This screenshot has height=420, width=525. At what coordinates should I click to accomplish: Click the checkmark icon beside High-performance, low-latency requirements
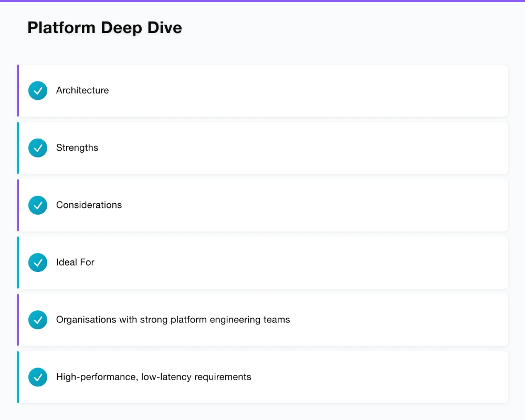(x=37, y=377)
